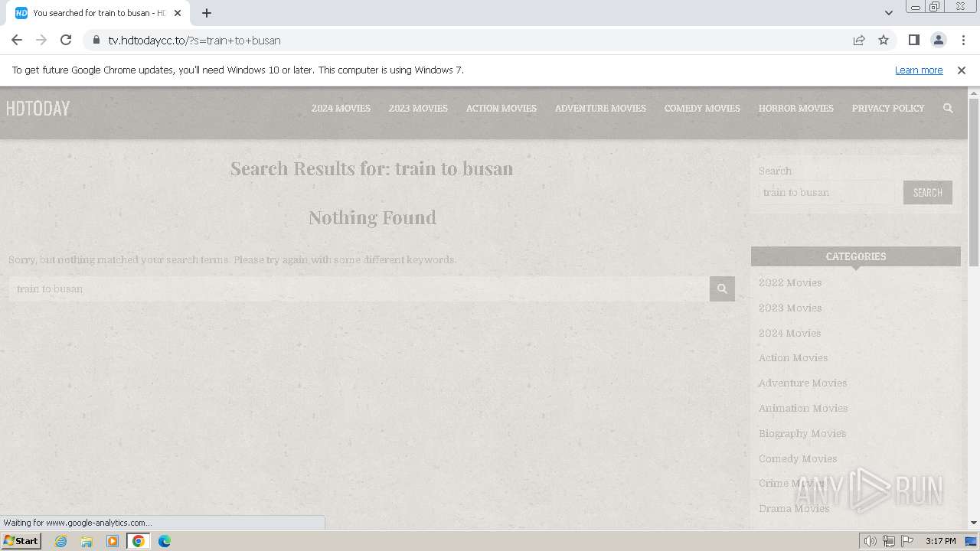
Task: Open the Animation Movies category
Action: click(803, 408)
